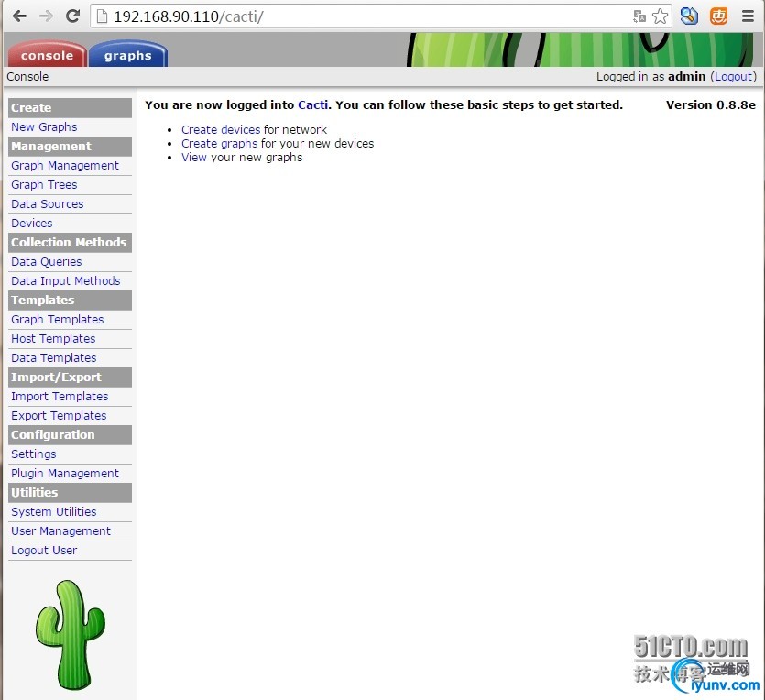Reload the Cacti page
This screenshot has height=700, width=765.
[x=72, y=16]
